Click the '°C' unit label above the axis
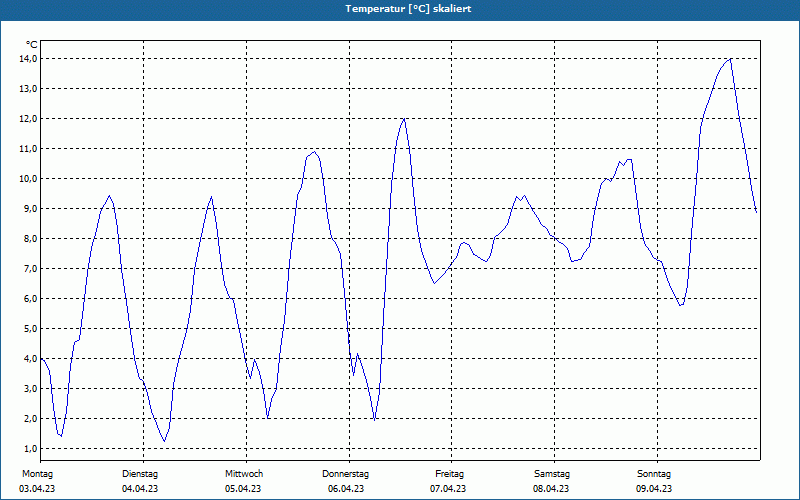This screenshot has height=500, width=800. coord(32,45)
